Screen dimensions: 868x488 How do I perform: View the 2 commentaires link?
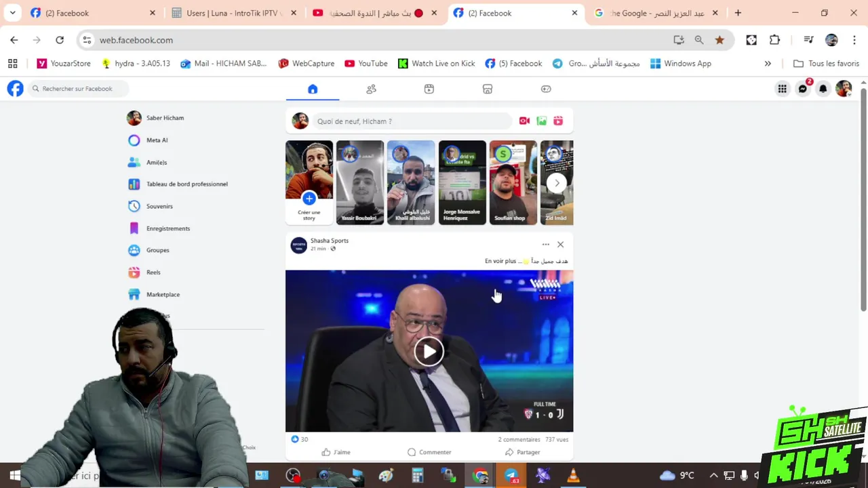pos(519,439)
